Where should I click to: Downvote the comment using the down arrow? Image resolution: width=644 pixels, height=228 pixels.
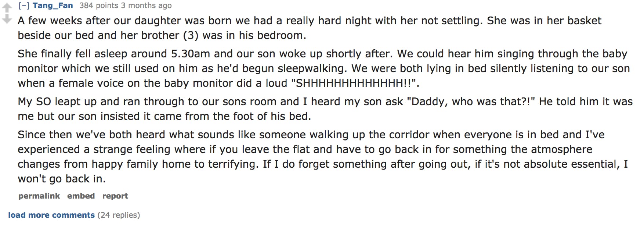7,18
